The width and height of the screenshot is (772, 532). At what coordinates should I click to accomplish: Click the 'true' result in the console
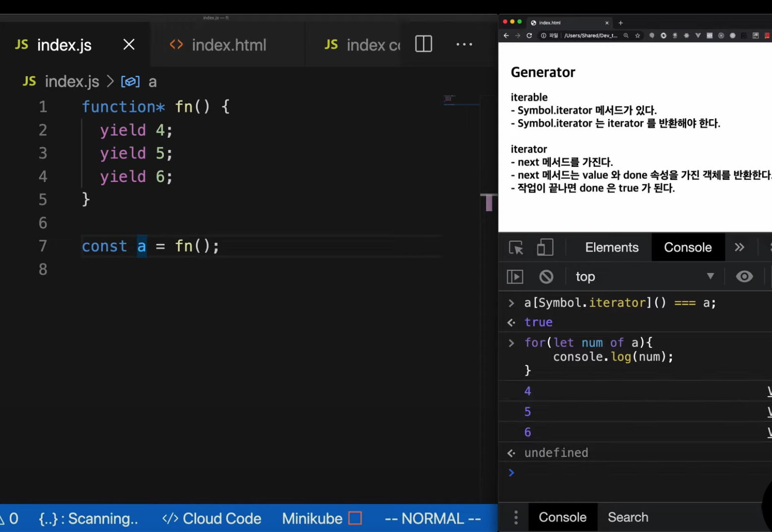[539, 322]
